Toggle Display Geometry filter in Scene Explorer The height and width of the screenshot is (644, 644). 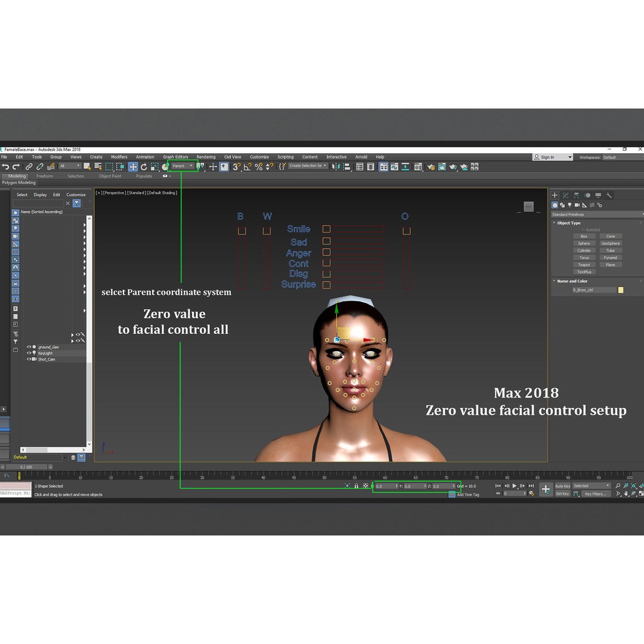point(15,213)
